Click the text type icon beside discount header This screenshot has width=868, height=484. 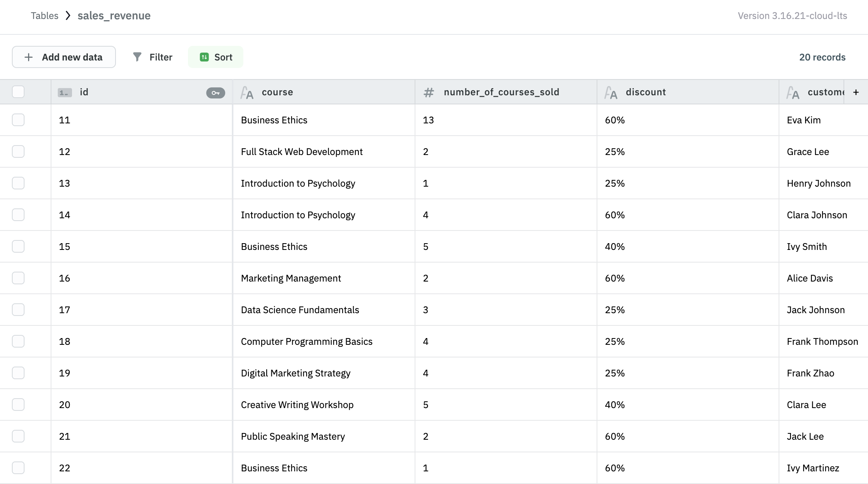[x=611, y=93]
